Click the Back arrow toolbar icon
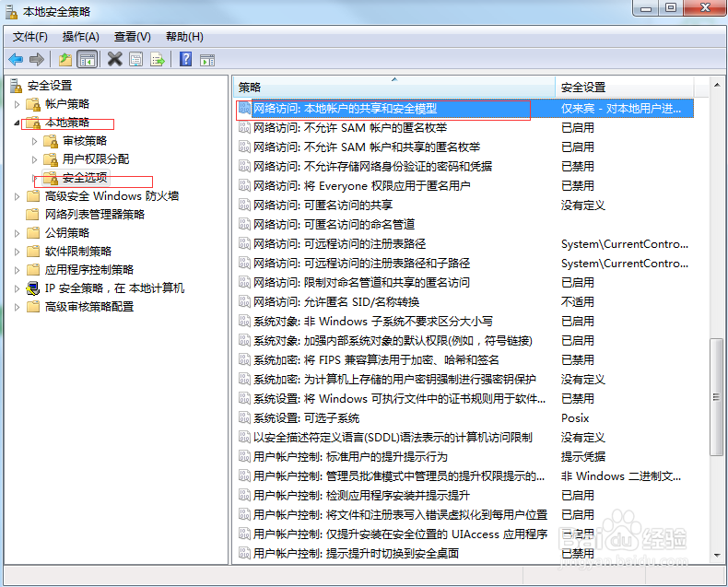The width and height of the screenshot is (728, 587). (16, 60)
